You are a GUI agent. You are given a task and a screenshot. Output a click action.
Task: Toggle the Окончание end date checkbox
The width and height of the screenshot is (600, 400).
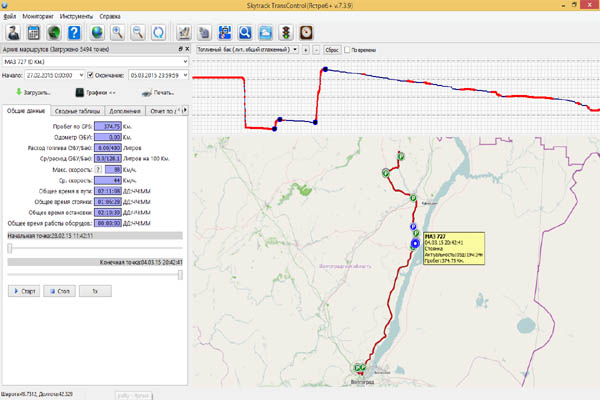(x=91, y=74)
